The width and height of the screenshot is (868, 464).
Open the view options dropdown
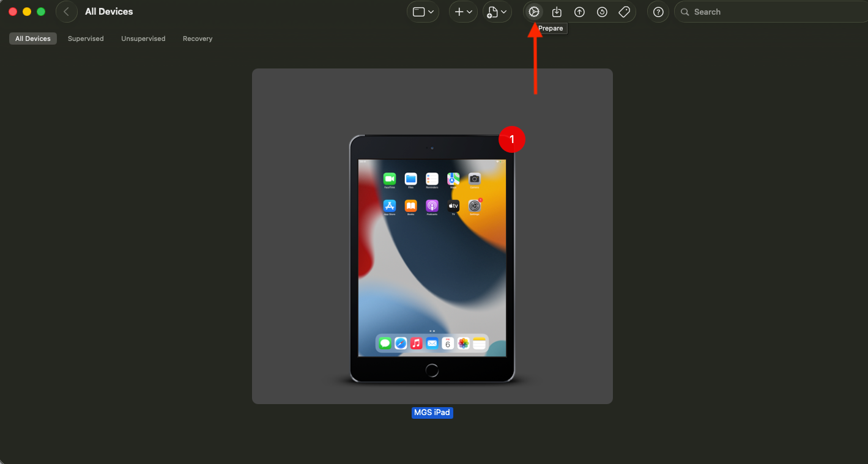point(423,12)
